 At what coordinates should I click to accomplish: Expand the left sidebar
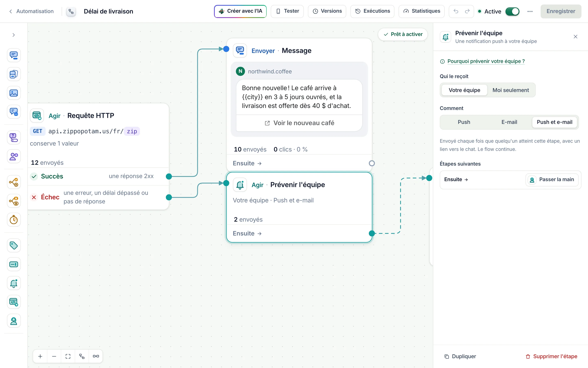coord(14,35)
